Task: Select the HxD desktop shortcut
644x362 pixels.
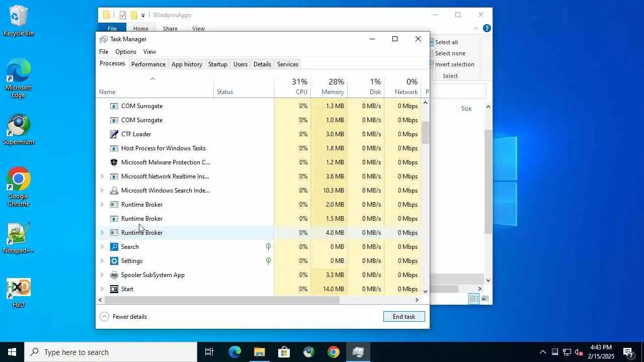Action: pyautogui.click(x=19, y=293)
